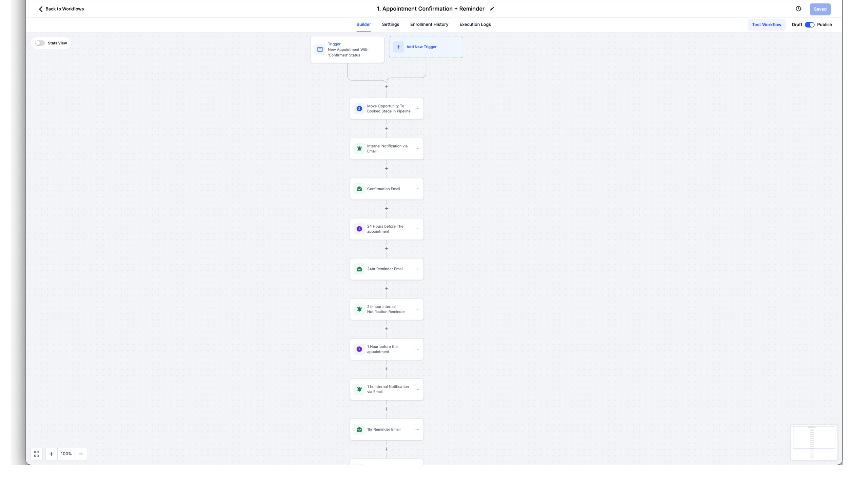The image size is (868, 499).
Task: Toggle Stats View switch
Action: click(40, 43)
